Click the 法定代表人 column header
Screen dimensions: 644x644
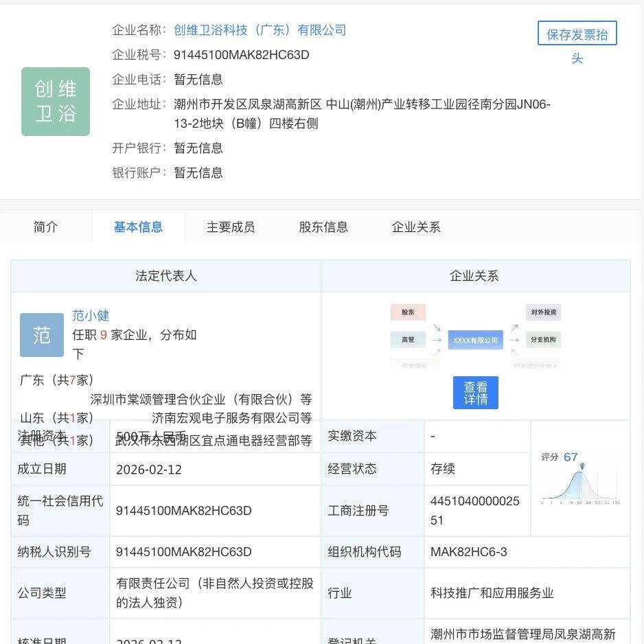(166, 275)
